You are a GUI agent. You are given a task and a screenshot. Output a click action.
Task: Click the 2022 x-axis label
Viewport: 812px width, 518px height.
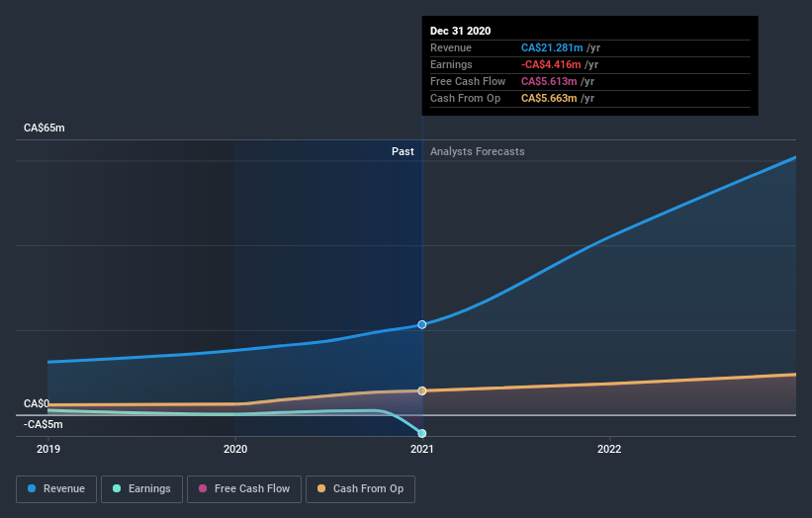(x=609, y=449)
